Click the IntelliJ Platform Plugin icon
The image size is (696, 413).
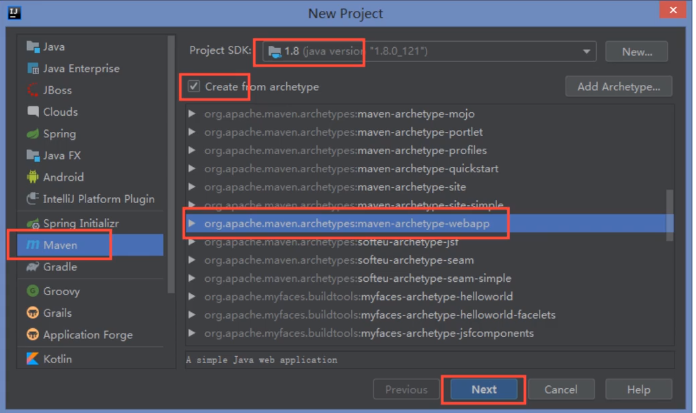pyautogui.click(x=33, y=199)
